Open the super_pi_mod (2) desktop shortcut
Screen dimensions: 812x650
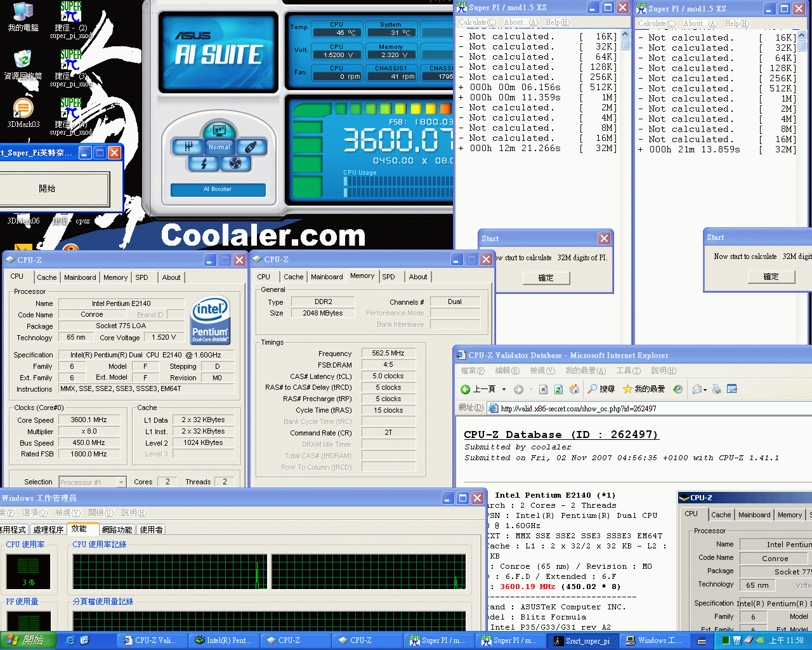(x=71, y=19)
